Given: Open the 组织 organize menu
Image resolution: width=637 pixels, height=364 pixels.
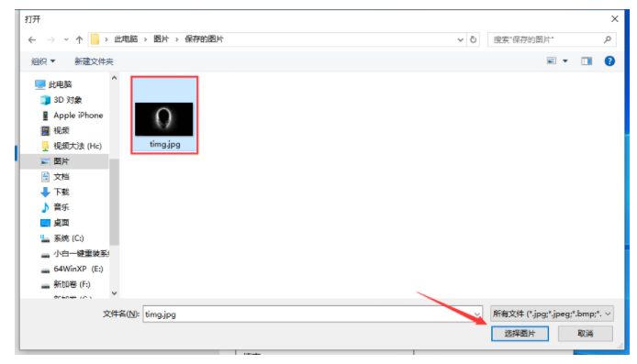Looking at the screenshot, I should pyautogui.click(x=43, y=61).
